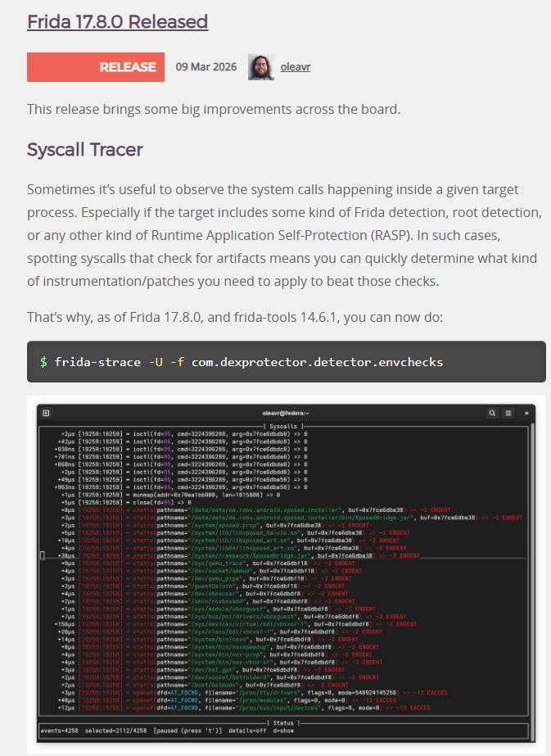Open the terminal screenshot image

[287, 573]
